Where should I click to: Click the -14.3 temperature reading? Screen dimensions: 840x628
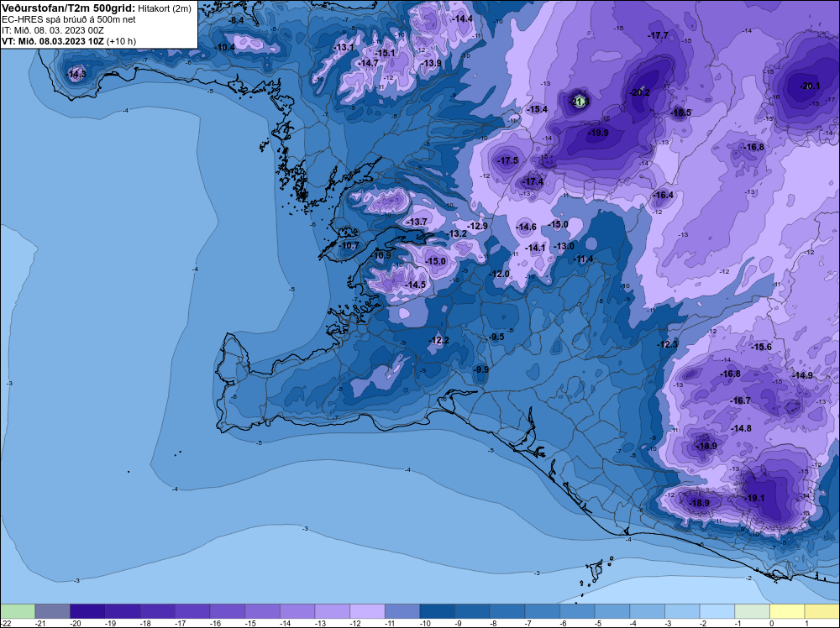pos(76,74)
